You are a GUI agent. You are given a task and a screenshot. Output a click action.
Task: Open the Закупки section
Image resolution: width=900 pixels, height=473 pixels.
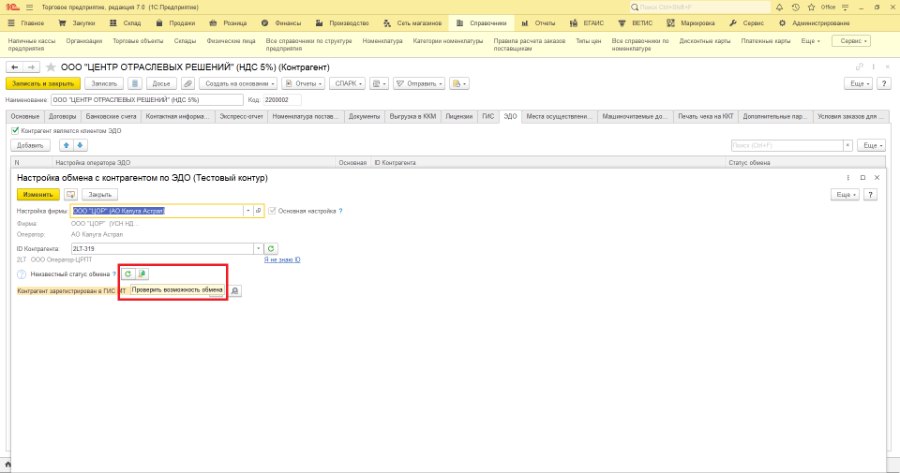pos(77,24)
